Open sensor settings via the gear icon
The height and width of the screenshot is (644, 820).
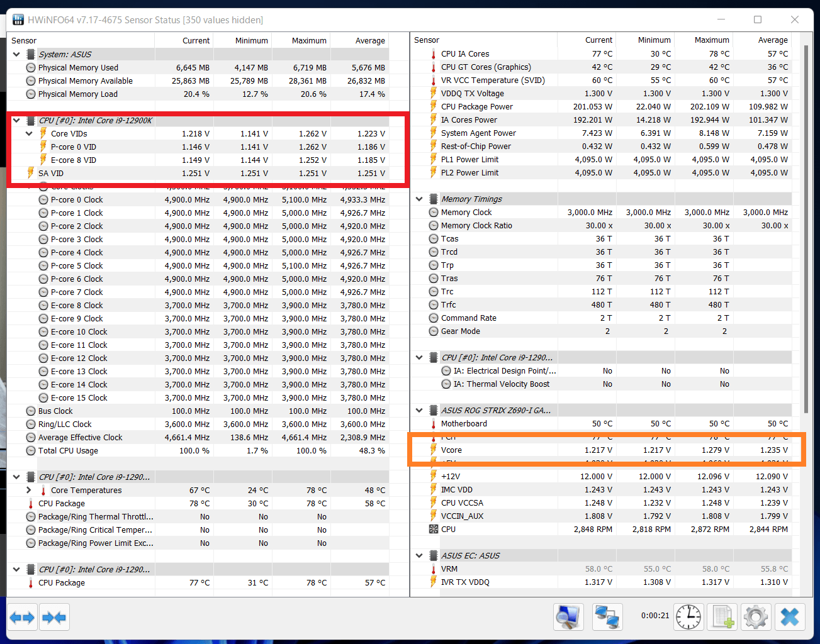(756, 617)
